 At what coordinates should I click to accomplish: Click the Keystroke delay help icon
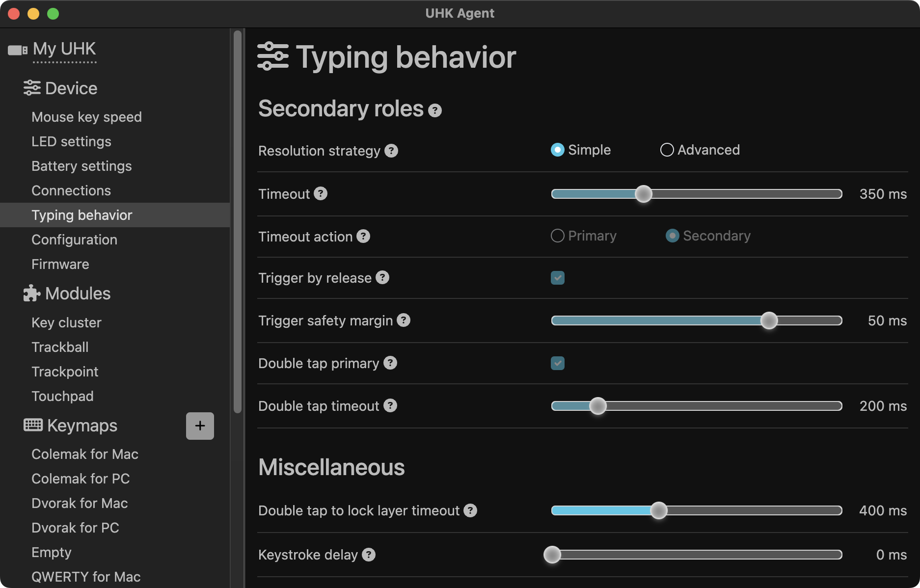(369, 555)
